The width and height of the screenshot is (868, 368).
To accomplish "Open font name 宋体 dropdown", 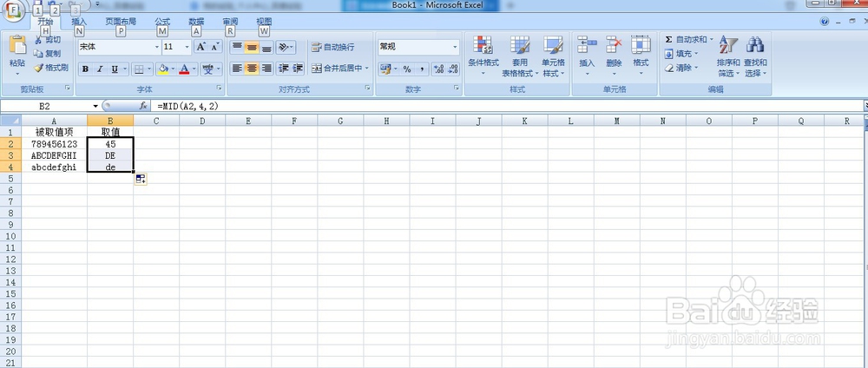I will [x=156, y=47].
